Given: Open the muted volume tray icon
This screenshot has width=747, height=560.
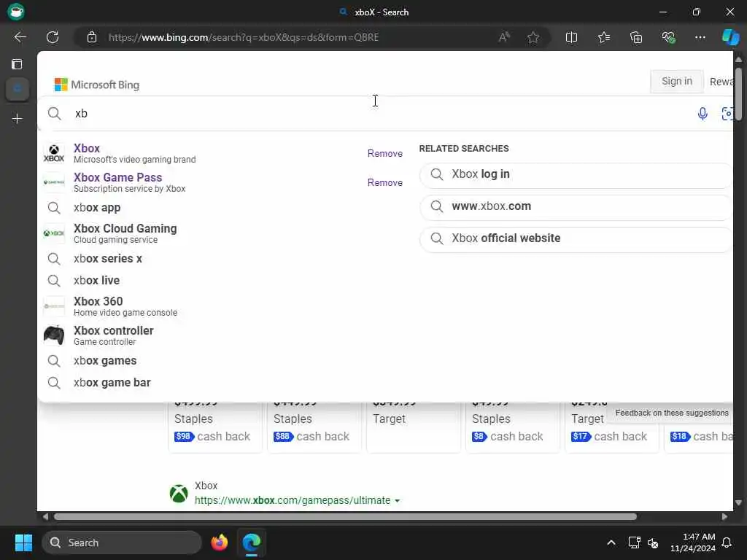Looking at the screenshot, I should tap(653, 542).
